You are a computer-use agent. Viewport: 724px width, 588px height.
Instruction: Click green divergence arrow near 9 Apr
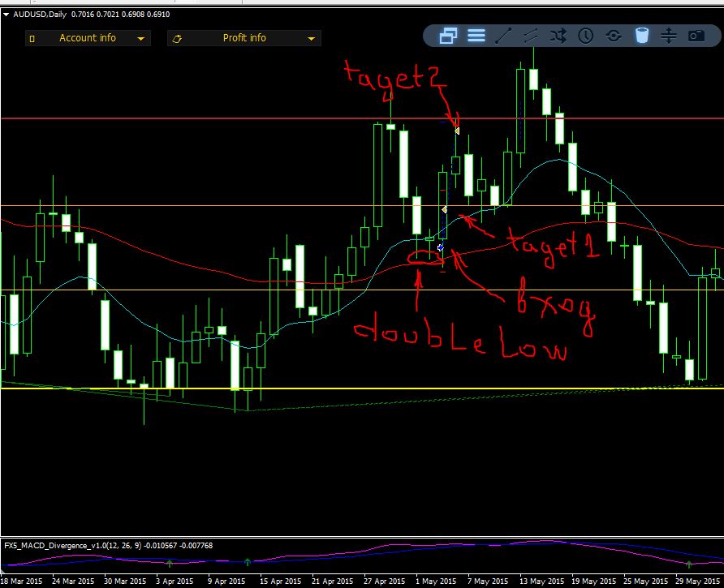pos(248,562)
